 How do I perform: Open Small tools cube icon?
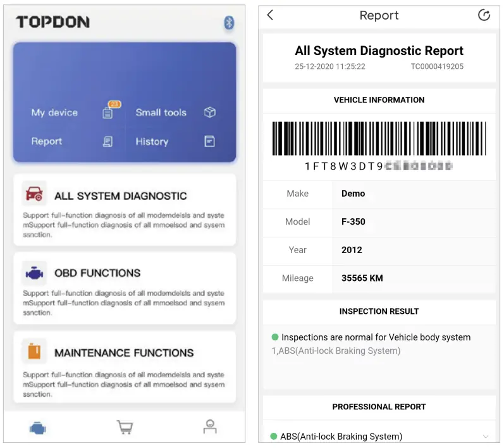(209, 112)
